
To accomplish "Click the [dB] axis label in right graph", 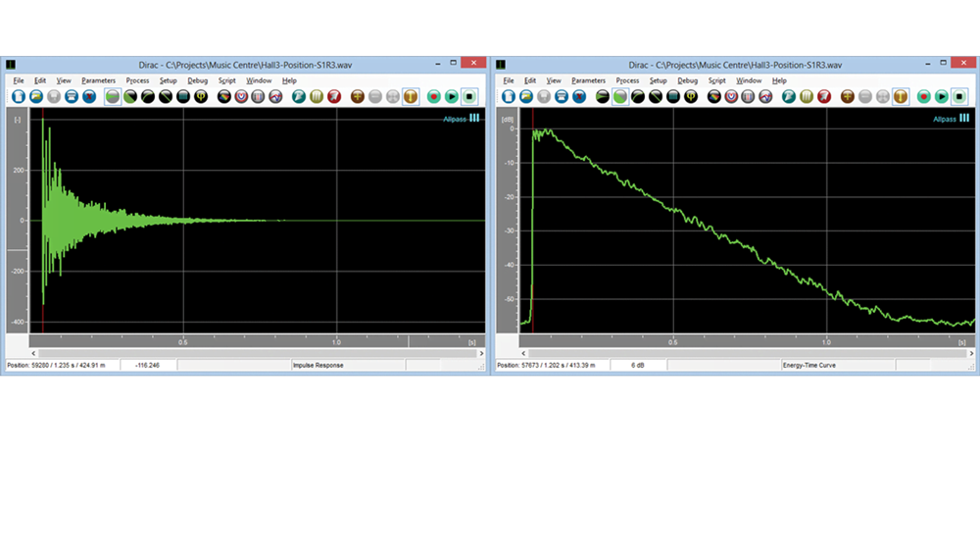I will click(x=507, y=119).
